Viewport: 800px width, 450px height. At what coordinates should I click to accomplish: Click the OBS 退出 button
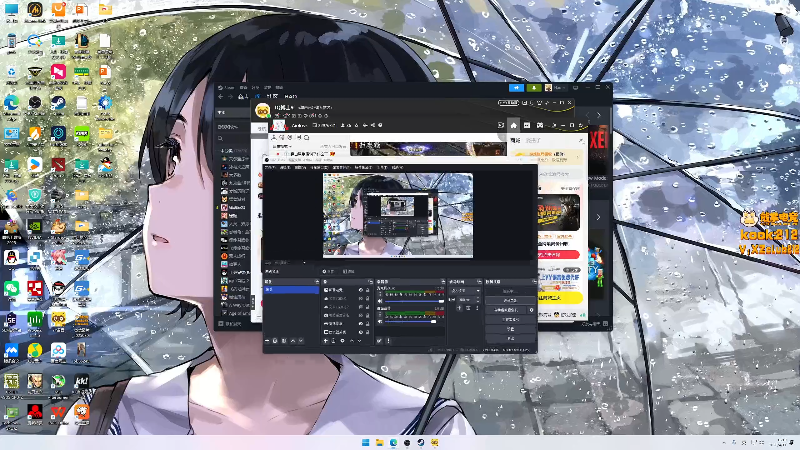click(510, 338)
